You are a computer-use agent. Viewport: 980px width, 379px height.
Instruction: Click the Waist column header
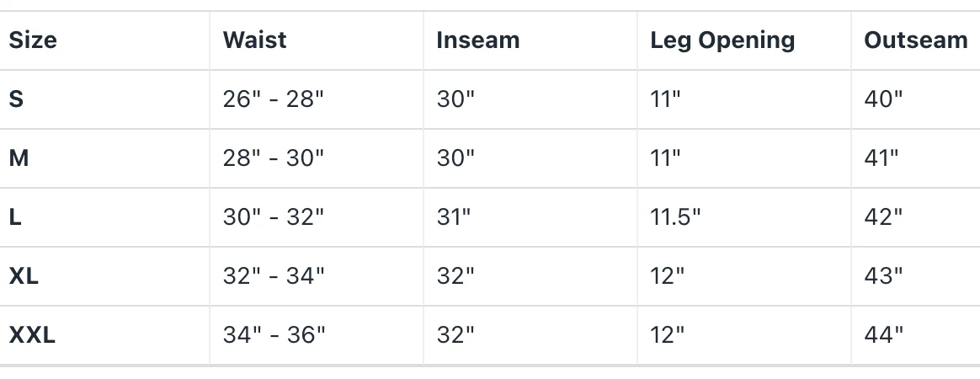click(x=254, y=40)
